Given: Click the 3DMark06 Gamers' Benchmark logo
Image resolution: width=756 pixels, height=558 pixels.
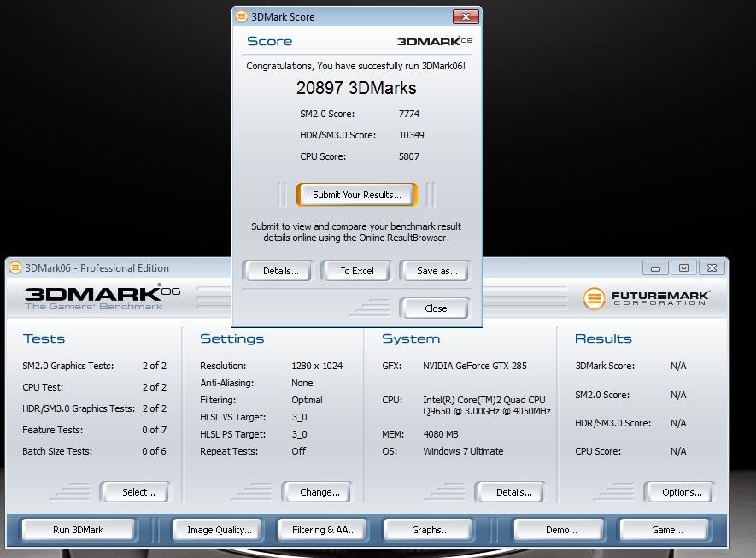Looking at the screenshot, I should coord(103,298).
